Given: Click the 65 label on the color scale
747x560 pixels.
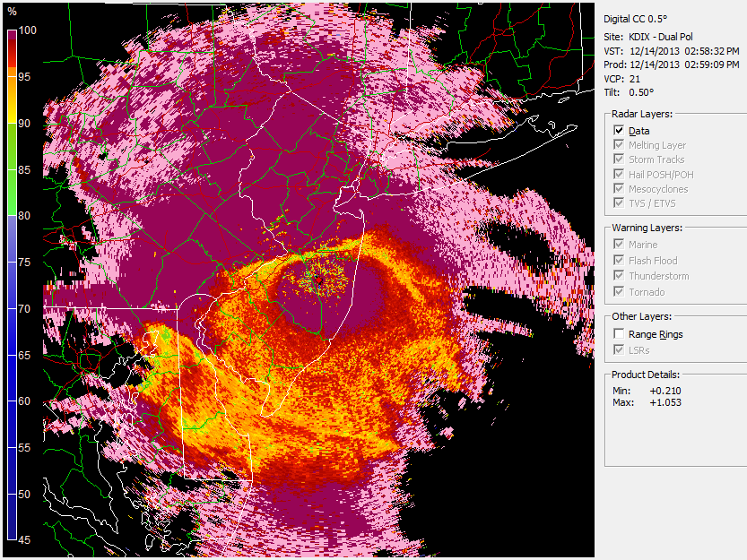Looking at the screenshot, I should 24,355.
